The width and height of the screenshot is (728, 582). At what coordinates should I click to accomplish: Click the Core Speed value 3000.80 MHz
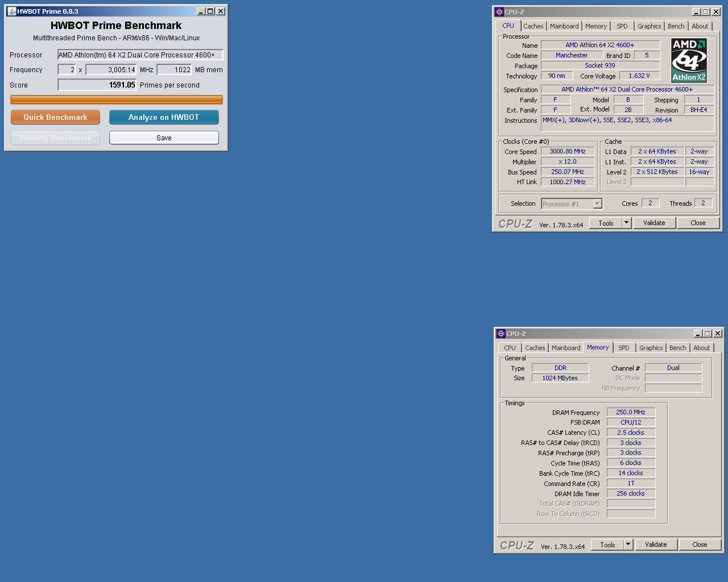click(568, 151)
